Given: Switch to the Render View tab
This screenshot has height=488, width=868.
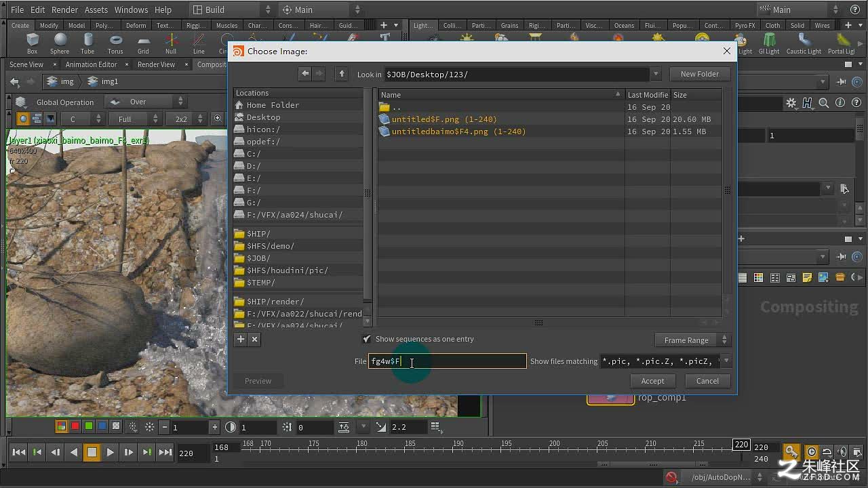Looking at the screenshot, I should click(156, 64).
